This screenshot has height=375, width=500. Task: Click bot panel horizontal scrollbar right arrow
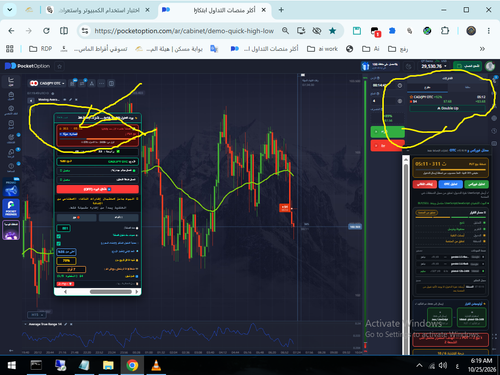click(x=137, y=292)
